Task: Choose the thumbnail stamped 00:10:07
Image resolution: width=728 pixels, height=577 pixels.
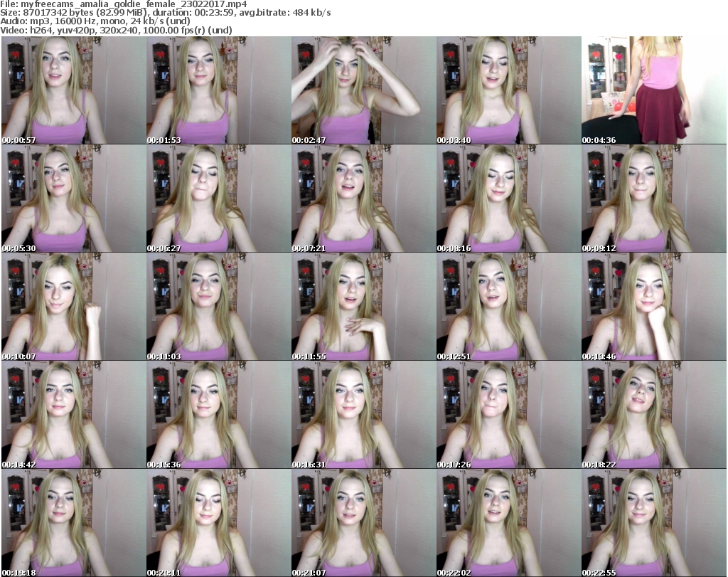Action: coord(74,307)
